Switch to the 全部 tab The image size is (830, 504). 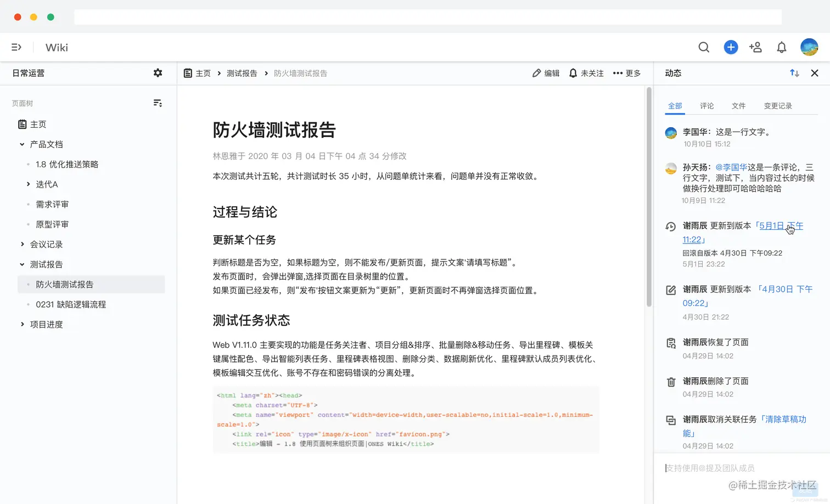pyautogui.click(x=675, y=106)
